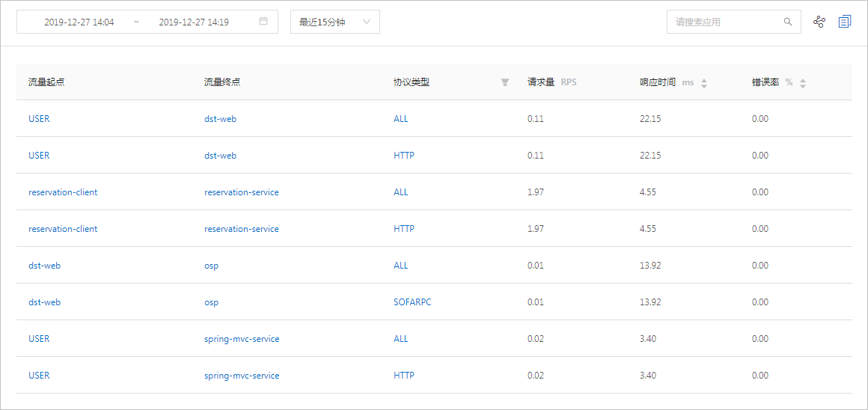Open spring-mvc-service in the HTTP protocol row
Screen dimensions: 868x410
click(242, 375)
